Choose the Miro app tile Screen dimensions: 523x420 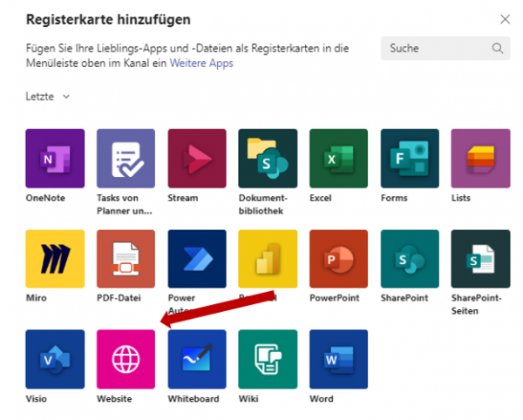point(55,259)
